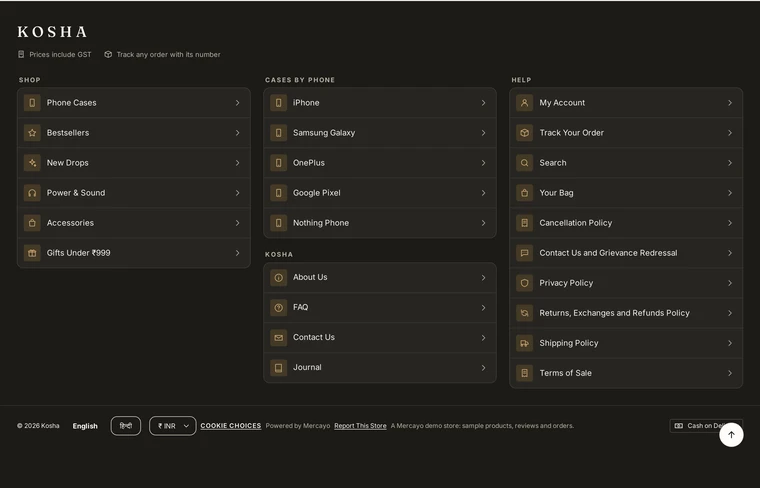Switch language to Hindi
This screenshot has height=488, width=760.
coord(126,426)
